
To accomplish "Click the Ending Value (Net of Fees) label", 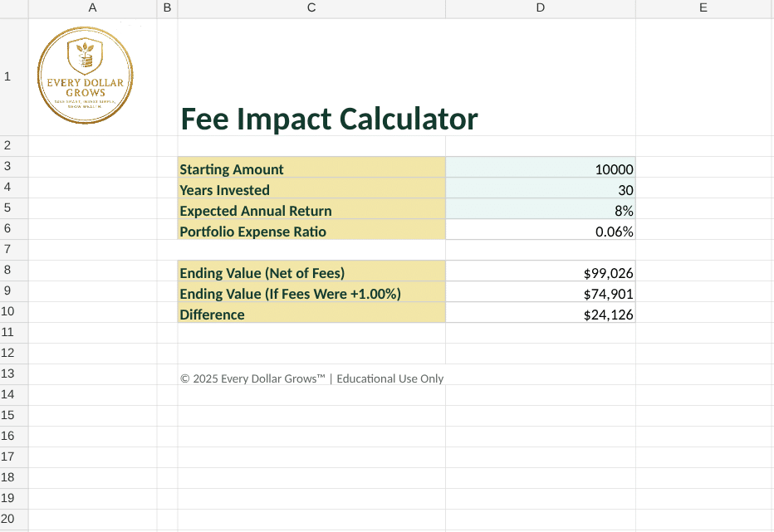I will point(311,271).
